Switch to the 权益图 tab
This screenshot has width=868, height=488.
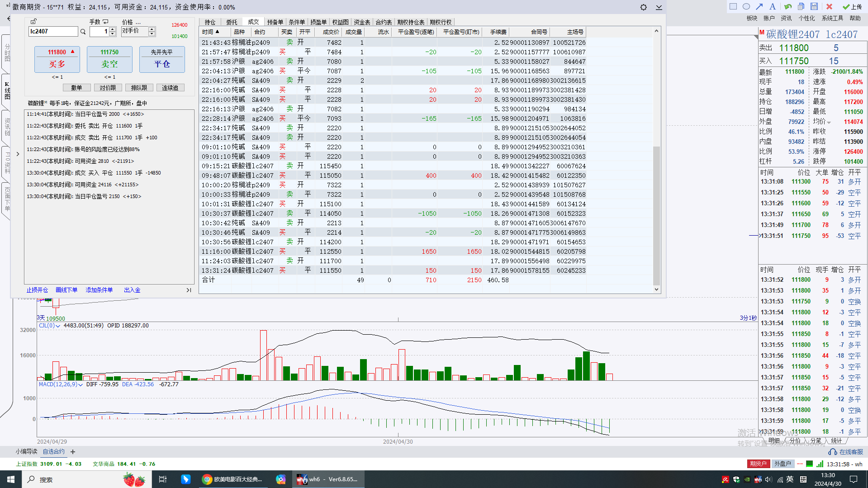pos(340,22)
